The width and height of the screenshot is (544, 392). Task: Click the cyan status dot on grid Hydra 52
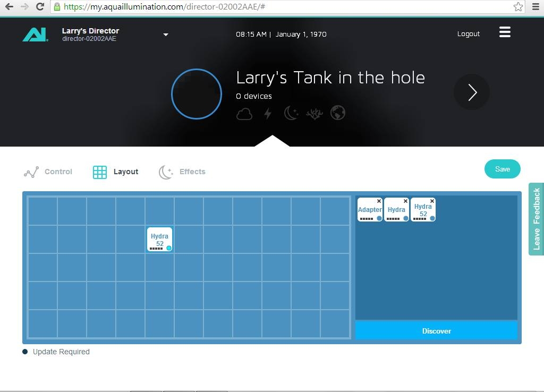coord(169,248)
